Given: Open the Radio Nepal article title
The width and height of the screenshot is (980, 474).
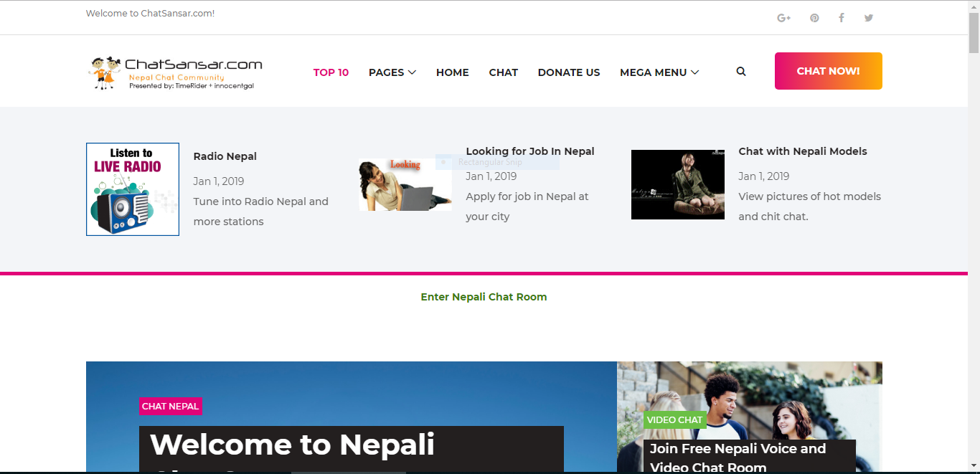Looking at the screenshot, I should pos(225,156).
